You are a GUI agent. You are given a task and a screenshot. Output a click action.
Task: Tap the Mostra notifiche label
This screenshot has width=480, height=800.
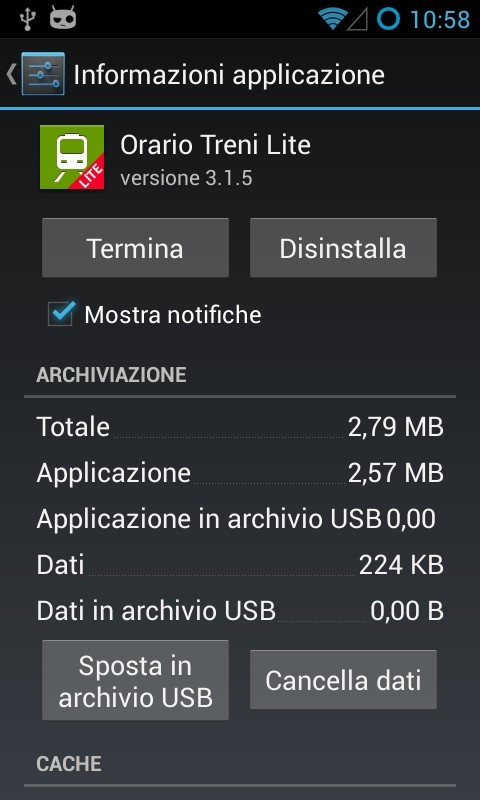point(173,315)
